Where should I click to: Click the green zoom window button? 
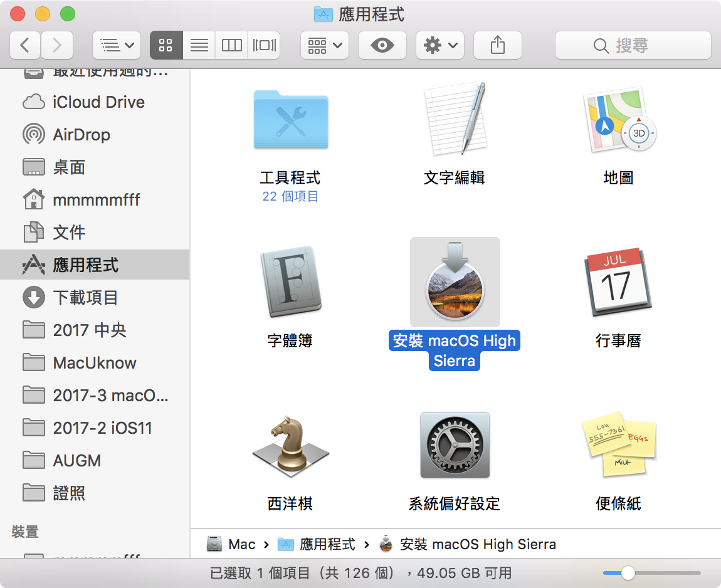click(x=68, y=14)
